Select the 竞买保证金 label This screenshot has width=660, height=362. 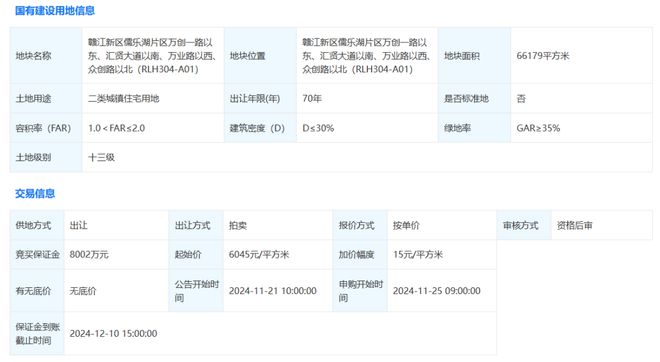[x=37, y=255]
